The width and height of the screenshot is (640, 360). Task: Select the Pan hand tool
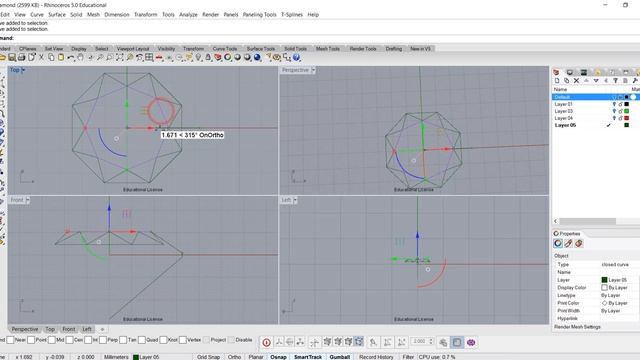pos(80,58)
